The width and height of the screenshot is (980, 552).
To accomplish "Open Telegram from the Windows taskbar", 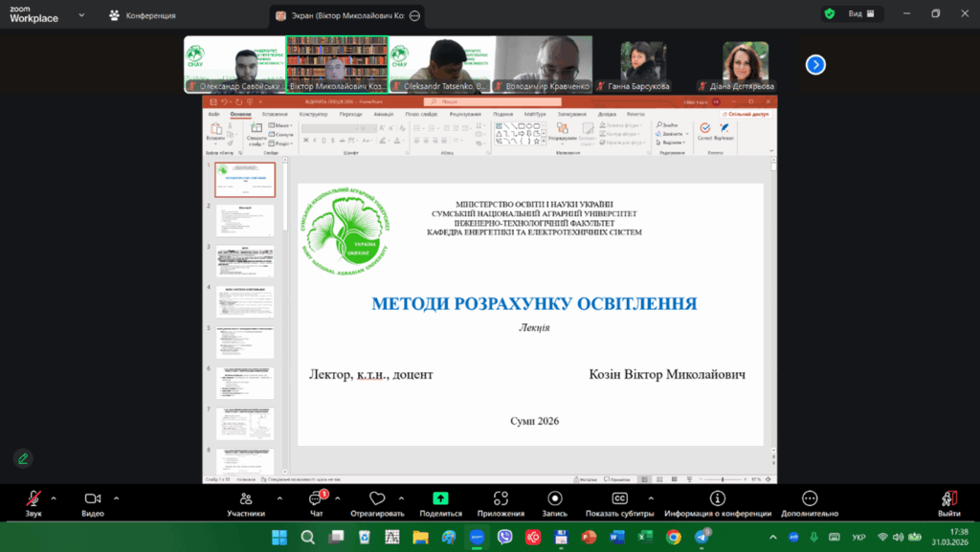I will pos(702,538).
